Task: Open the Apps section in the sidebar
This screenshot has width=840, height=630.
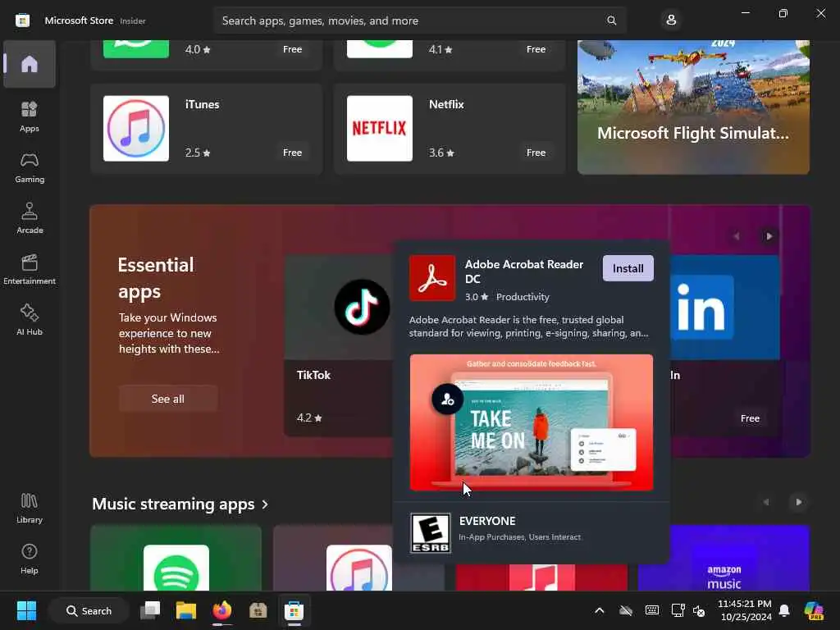Action: click(30, 116)
